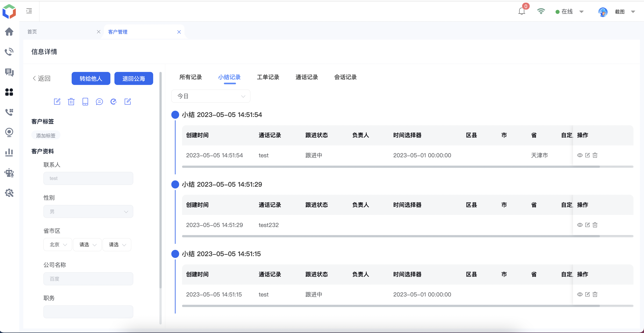The height and width of the screenshot is (333, 644).
Task: Open the robot voice sidebar icon
Action: point(9,173)
